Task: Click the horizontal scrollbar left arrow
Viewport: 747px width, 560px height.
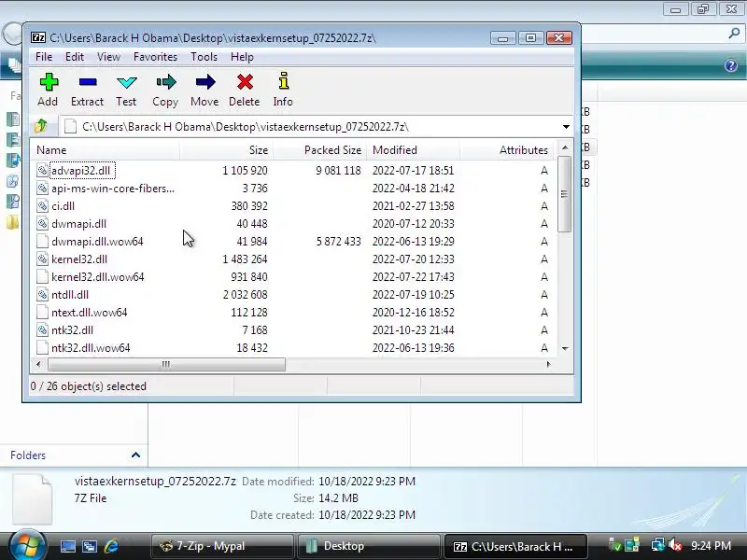Action: tap(38, 364)
